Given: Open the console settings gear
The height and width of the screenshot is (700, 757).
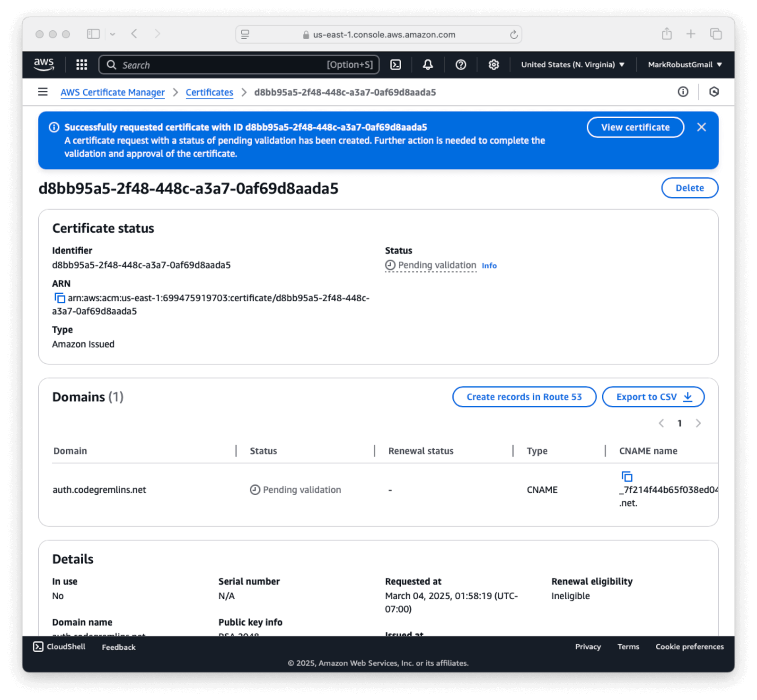Looking at the screenshot, I should click(x=493, y=65).
